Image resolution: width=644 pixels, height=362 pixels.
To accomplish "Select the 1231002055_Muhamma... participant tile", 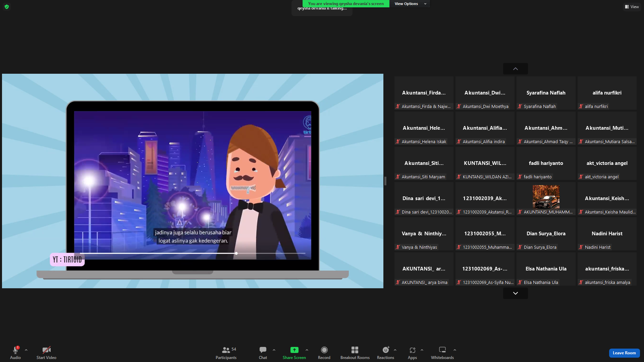I will [x=485, y=234].
